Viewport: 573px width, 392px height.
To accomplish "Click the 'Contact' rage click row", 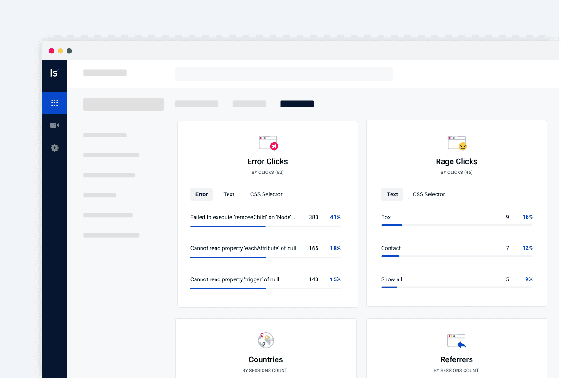I will [x=457, y=252].
